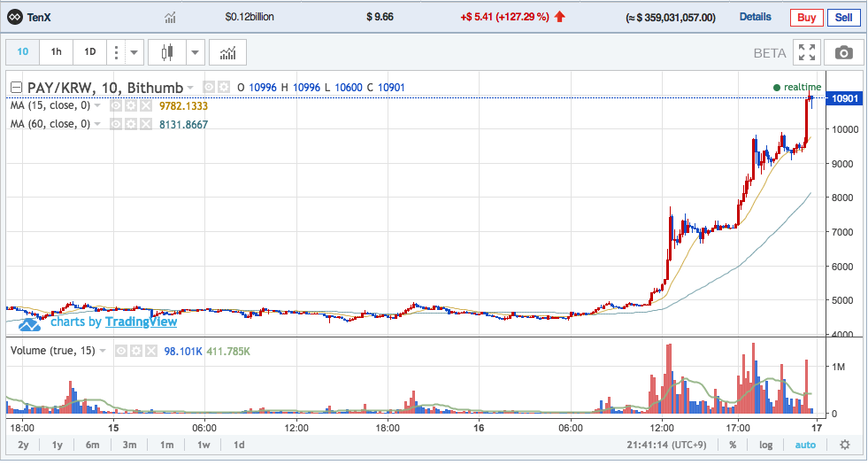
Task: Click the MA 60 value 8131.8667
Action: click(x=184, y=124)
